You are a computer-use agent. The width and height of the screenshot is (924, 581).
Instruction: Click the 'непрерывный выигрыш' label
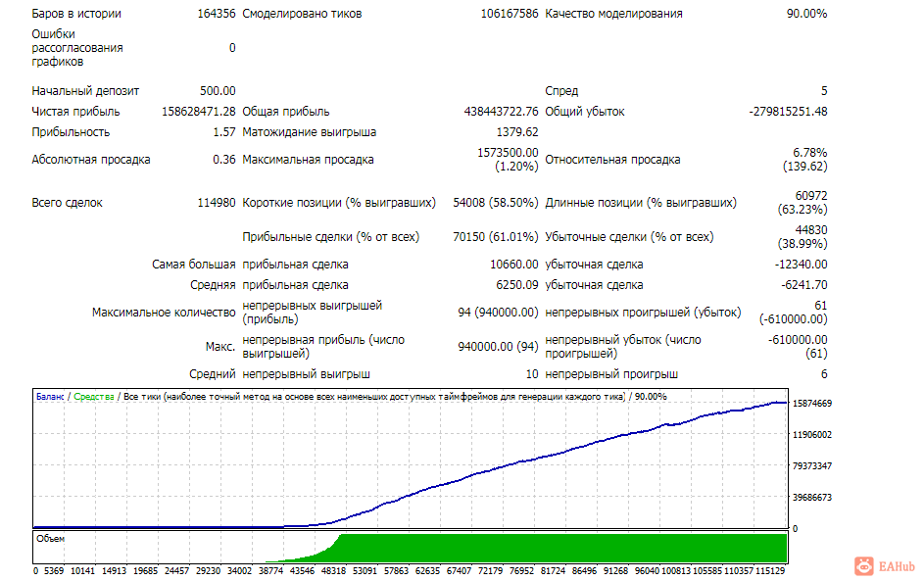pyautogui.click(x=306, y=374)
